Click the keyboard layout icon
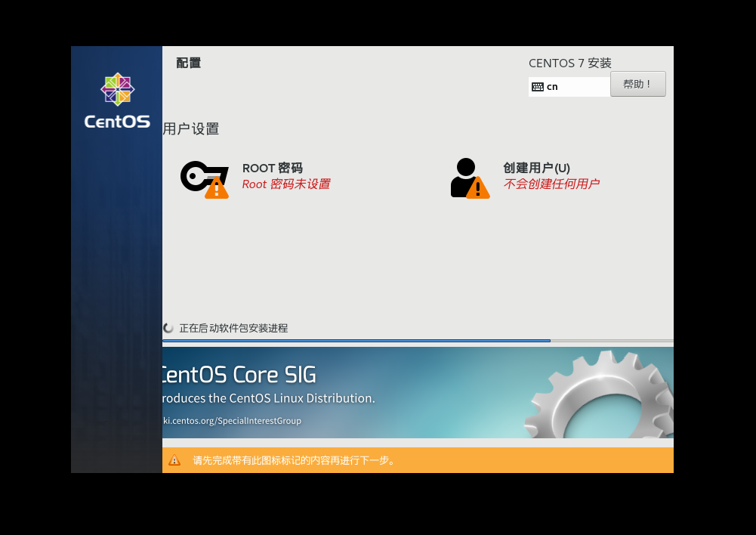Image resolution: width=756 pixels, height=535 pixels. [538, 87]
